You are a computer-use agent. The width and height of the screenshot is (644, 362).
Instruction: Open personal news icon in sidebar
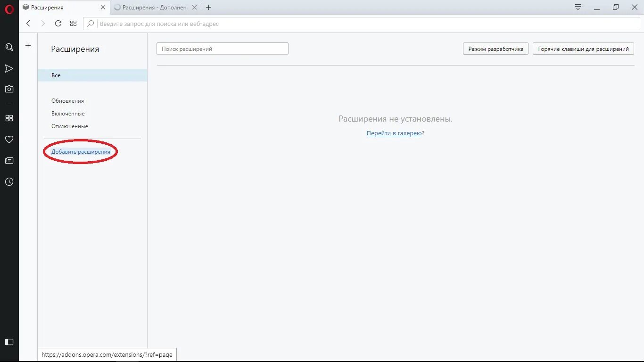(9, 161)
